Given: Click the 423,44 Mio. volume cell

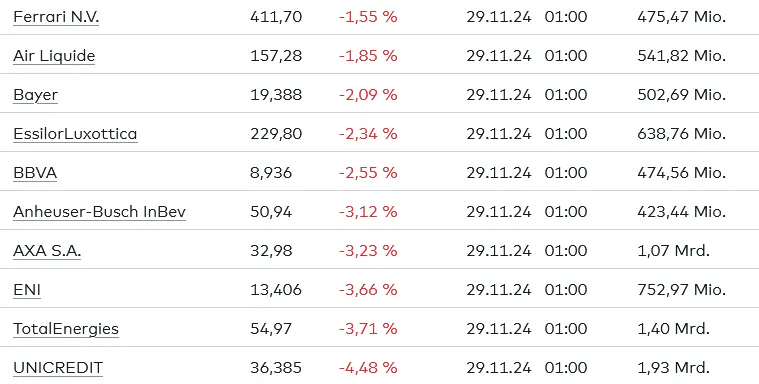Looking at the screenshot, I should tap(682, 212).
